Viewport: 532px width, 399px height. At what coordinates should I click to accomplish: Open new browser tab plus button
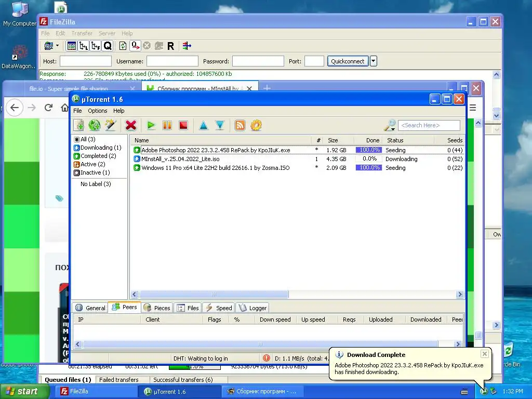click(x=267, y=88)
